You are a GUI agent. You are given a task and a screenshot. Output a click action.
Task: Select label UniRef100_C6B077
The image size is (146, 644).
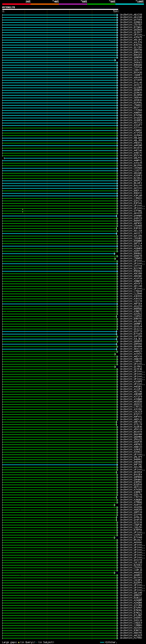tap(131, 70)
